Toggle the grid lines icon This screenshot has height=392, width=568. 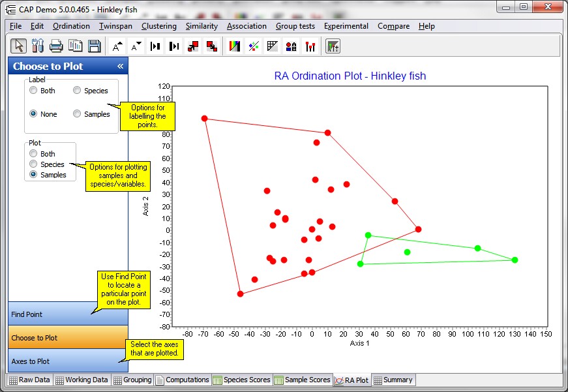[x=273, y=46]
